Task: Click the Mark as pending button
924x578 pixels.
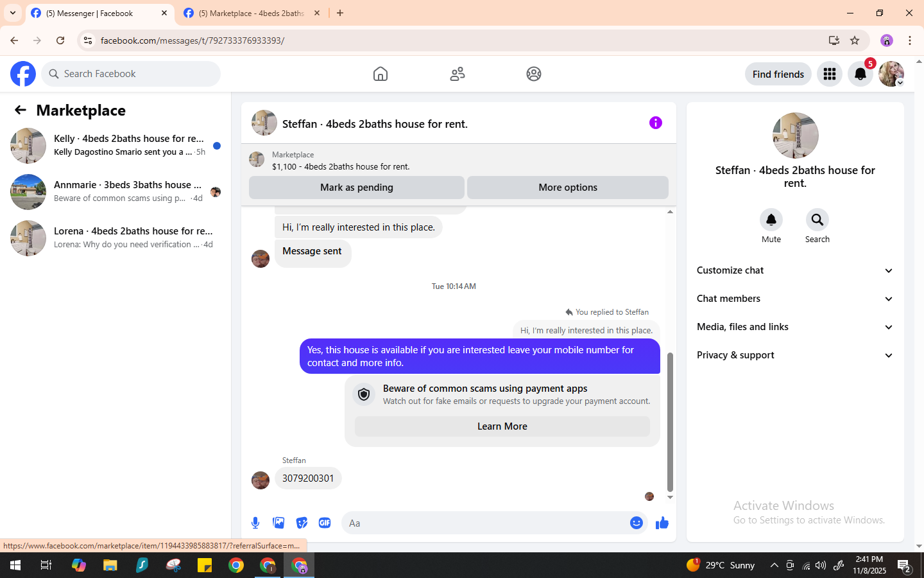Action: [357, 188]
